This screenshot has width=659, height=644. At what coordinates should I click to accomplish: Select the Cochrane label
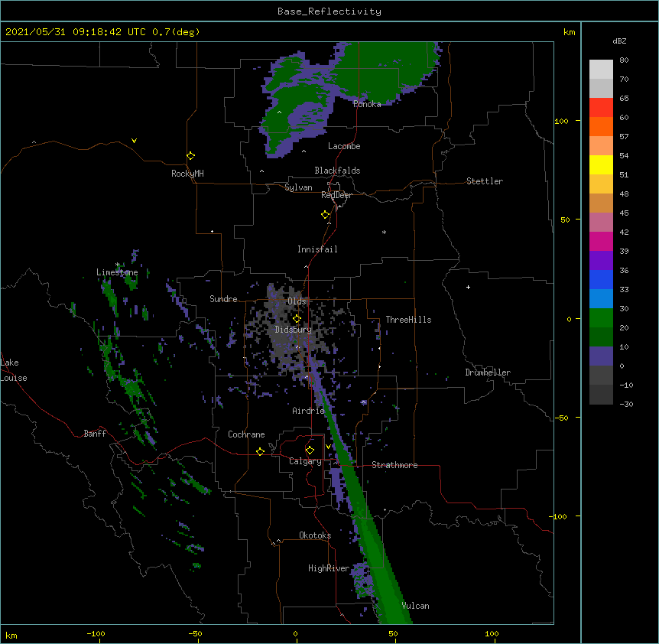[246, 434]
